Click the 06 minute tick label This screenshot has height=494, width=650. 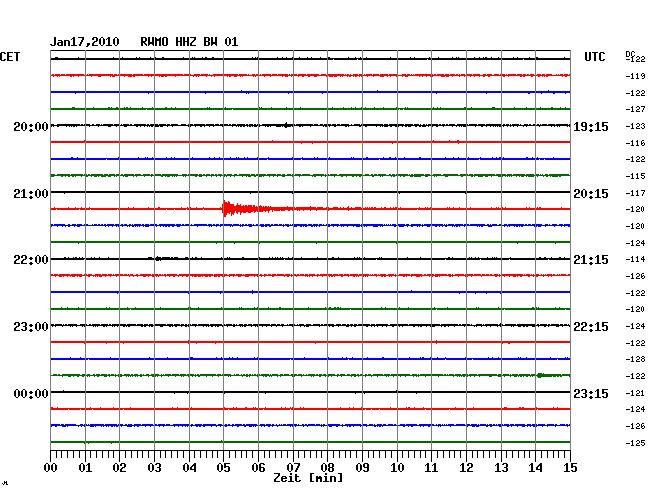tap(258, 467)
